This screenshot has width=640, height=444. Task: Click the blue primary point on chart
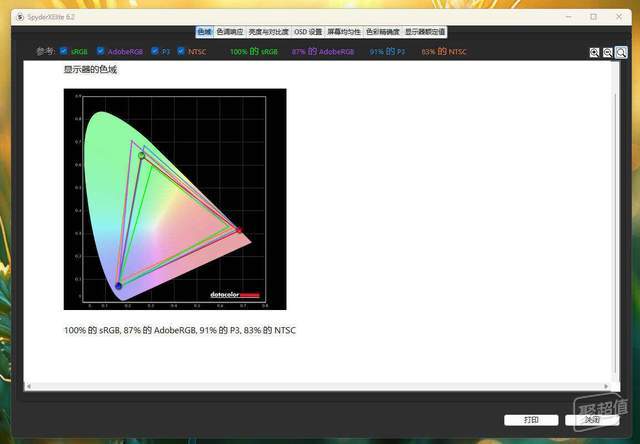coord(118,286)
